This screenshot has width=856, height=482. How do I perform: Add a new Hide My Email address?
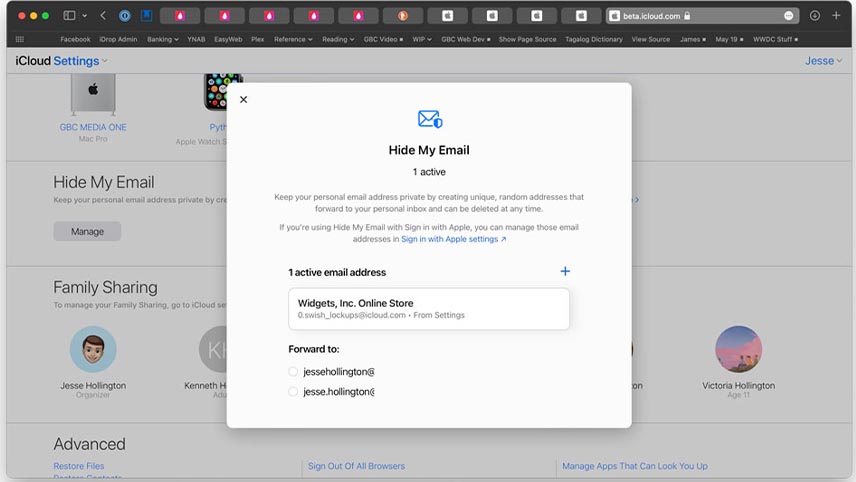tap(565, 271)
